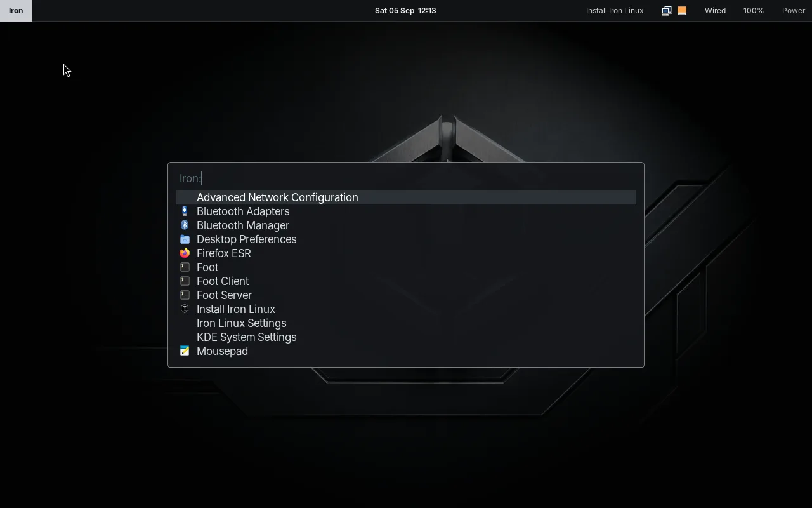
Task: Open the Foot terminal entry
Action: coord(406,267)
